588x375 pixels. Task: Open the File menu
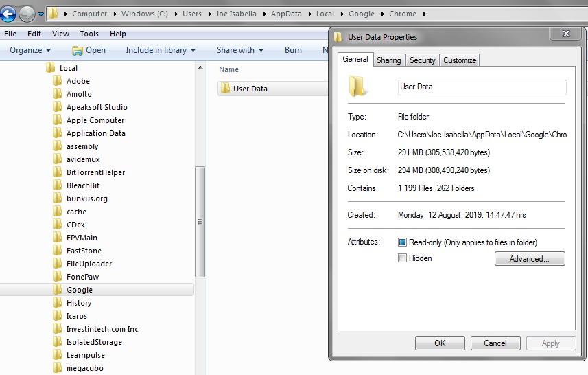10,34
